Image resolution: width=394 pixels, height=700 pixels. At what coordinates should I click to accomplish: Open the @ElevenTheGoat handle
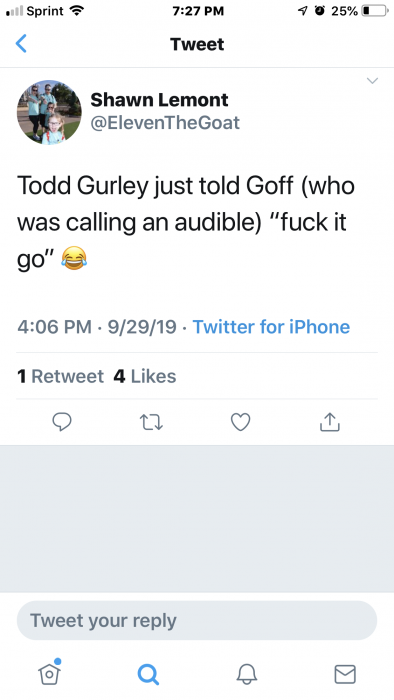165,123
